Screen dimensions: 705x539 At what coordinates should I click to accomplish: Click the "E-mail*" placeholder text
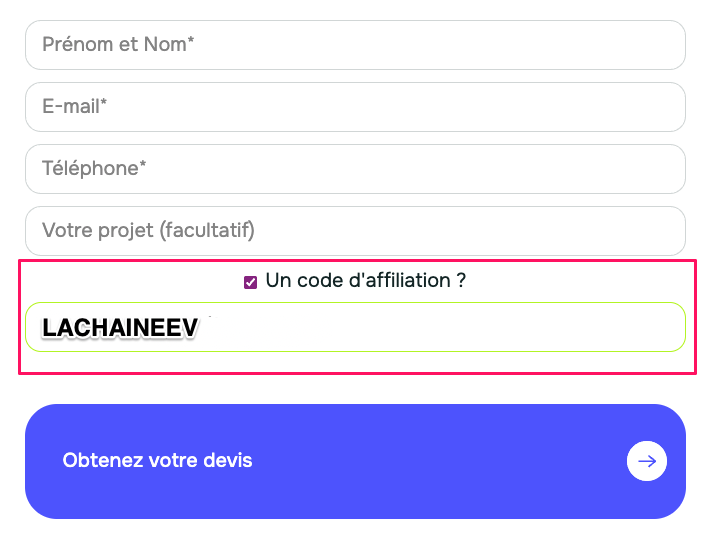[x=75, y=107]
